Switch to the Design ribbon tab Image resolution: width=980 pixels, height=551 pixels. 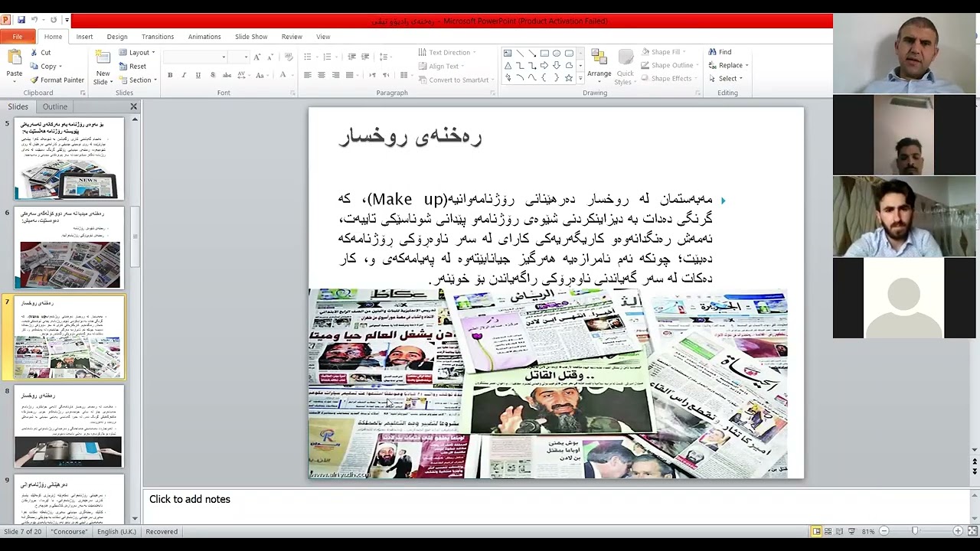coord(117,37)
